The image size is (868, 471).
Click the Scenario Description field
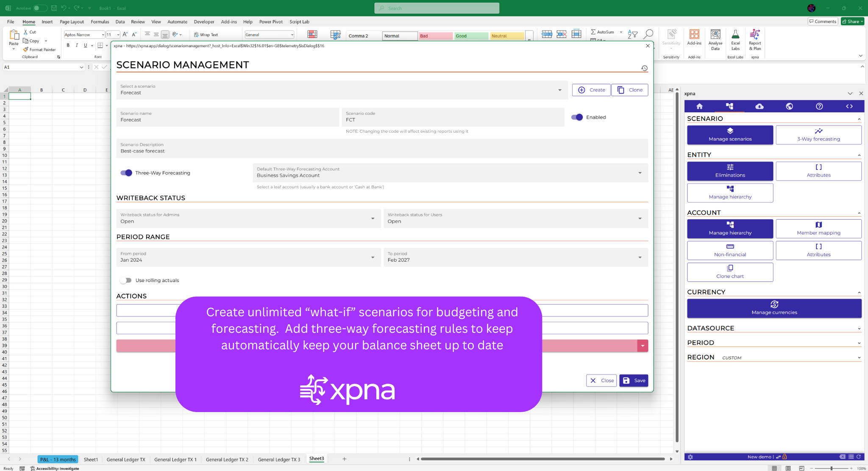(382, 148)
